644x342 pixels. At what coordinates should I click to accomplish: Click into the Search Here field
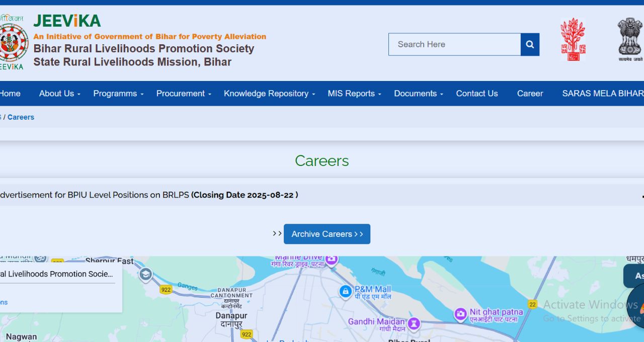(x=455, y=44)
